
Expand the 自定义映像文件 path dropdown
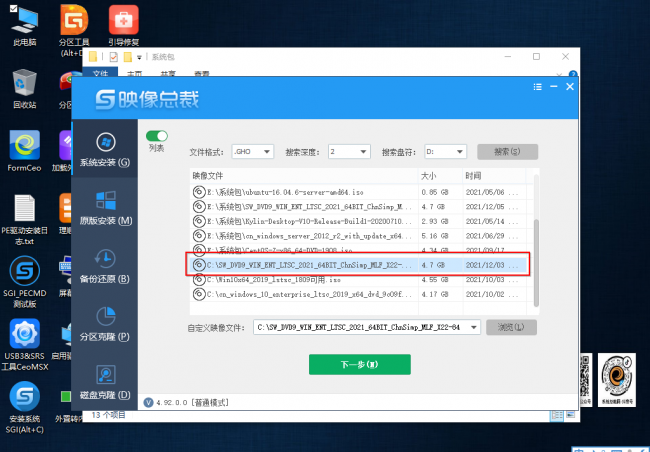coord(473,328)
